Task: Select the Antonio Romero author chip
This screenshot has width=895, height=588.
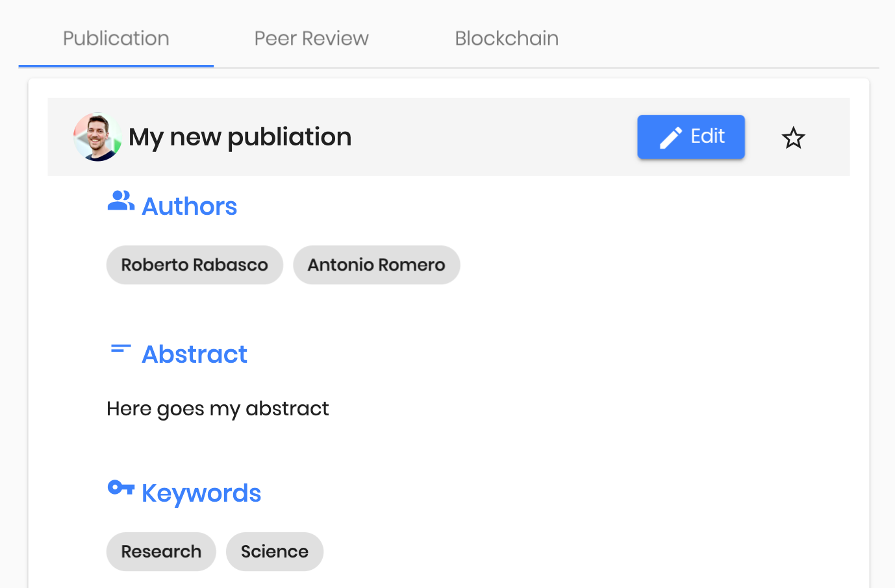Action: point(377,265)
